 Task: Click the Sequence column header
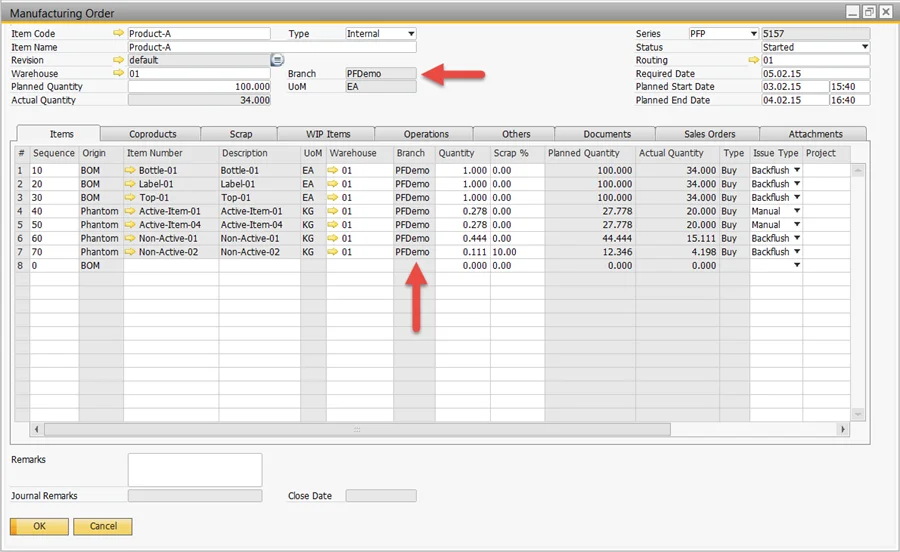pos(54,153)
